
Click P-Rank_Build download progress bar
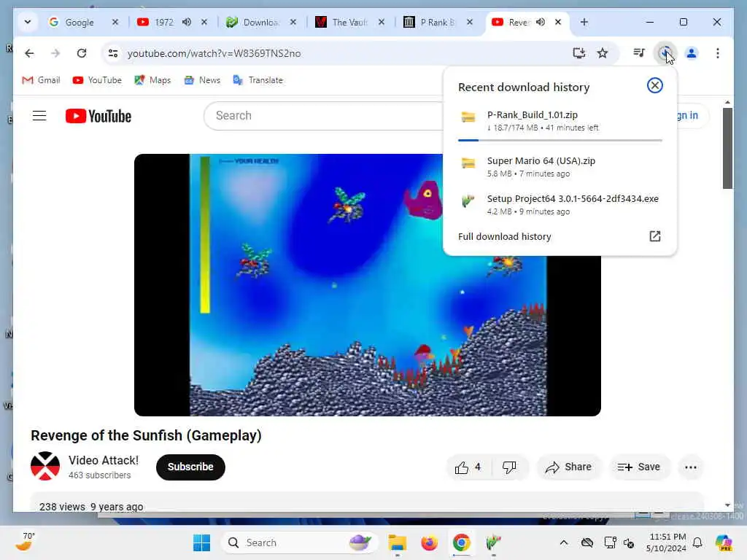560,141
